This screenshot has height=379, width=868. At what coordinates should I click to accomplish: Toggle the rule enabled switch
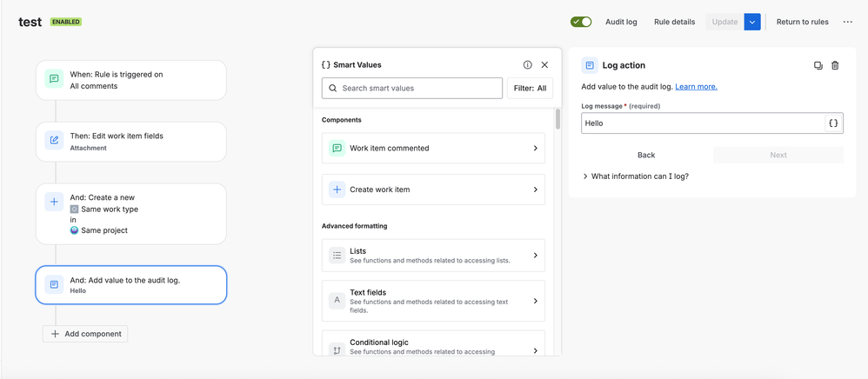(581, 22)
